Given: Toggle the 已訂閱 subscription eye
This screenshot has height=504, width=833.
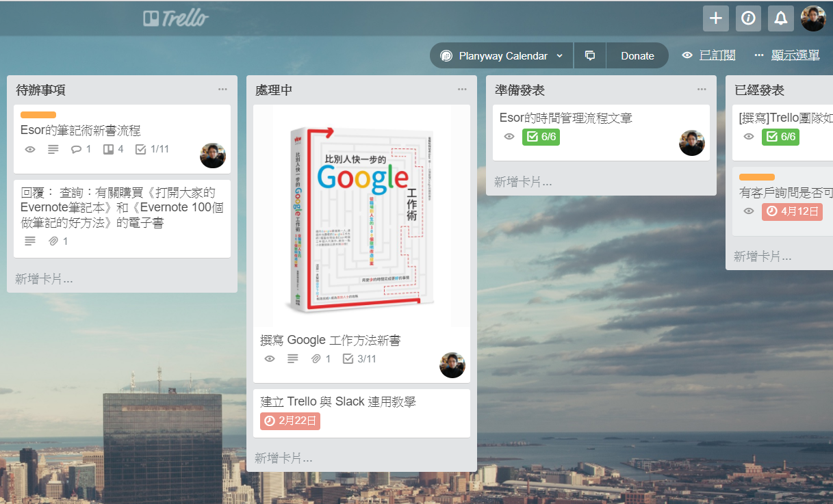Looking at the screenshot, I should [x=687, y=55].
